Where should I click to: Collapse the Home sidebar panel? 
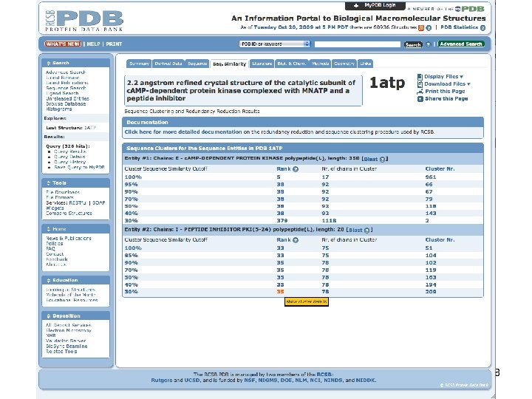49,229
